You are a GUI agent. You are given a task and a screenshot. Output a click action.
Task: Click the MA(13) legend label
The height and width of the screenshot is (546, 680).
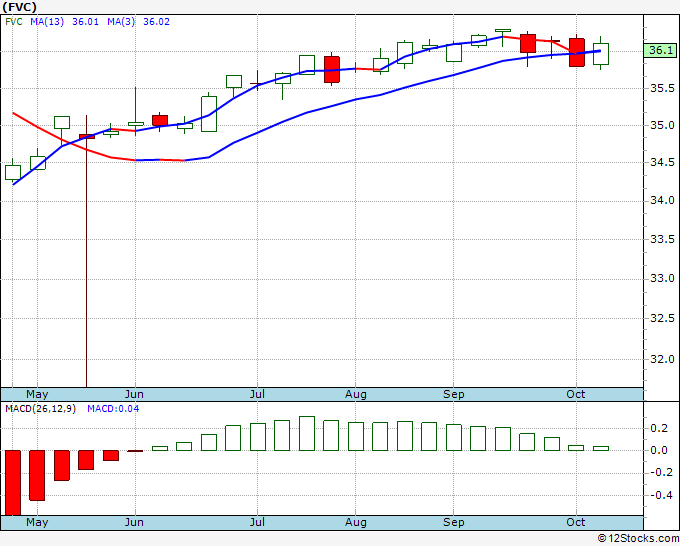47,22
